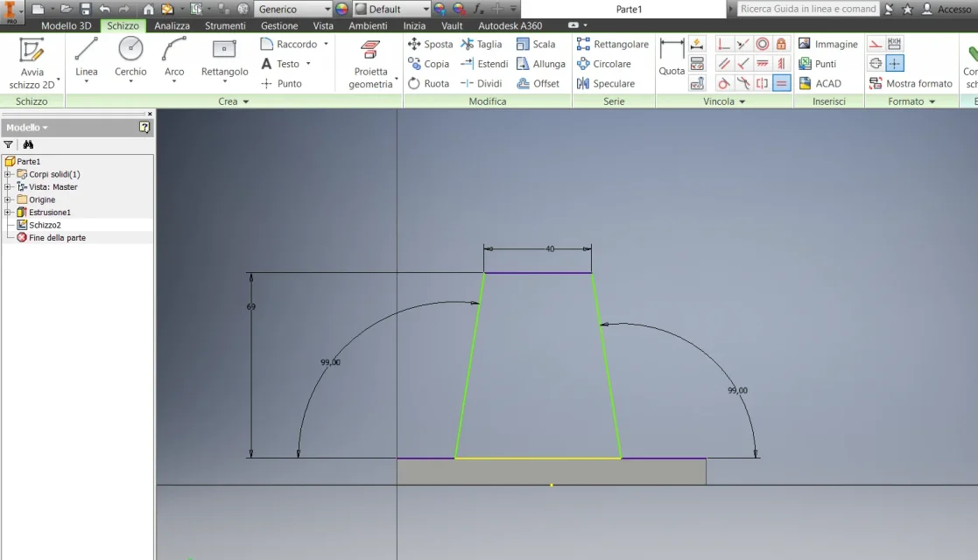Viewport: 978px width, 560px height.
Task: Open Proietta geometria tool
Action: click(370, 64)
